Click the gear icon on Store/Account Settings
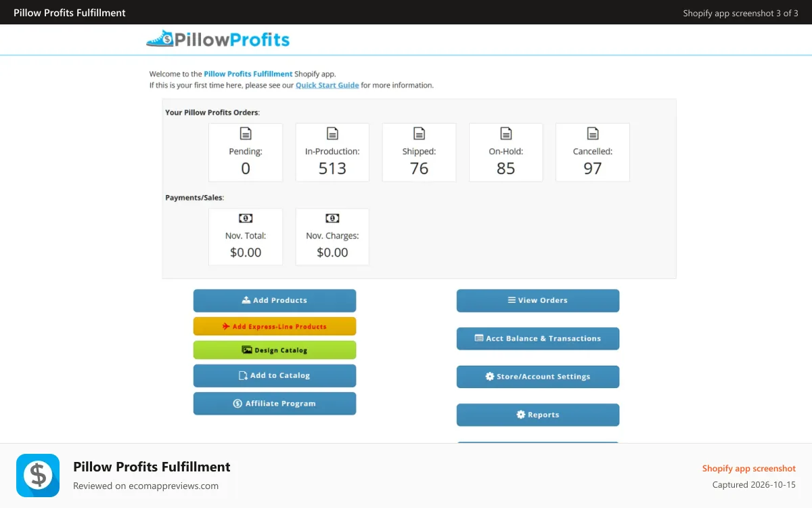Screen dimensions: 812x508 click(490, 377)
